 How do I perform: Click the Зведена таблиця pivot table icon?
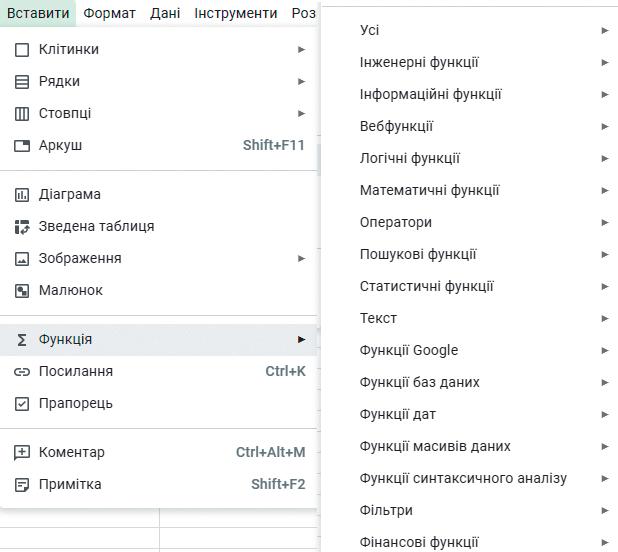pos(22,226)
